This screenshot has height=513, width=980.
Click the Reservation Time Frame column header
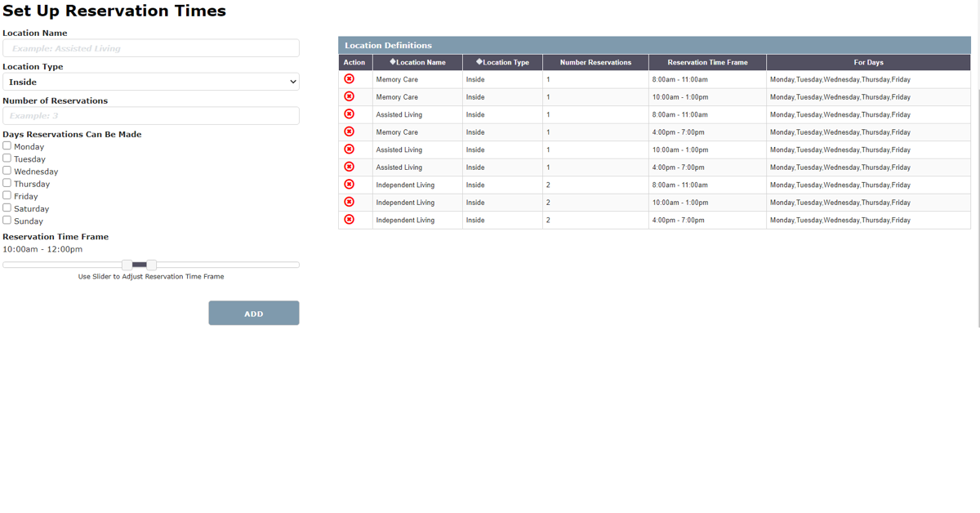pos(706,62)
